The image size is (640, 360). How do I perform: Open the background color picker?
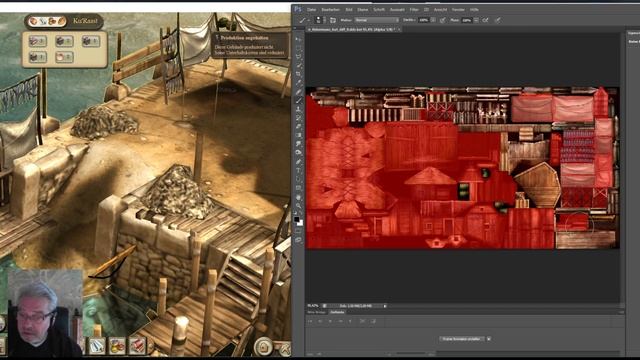pos(300,223)
